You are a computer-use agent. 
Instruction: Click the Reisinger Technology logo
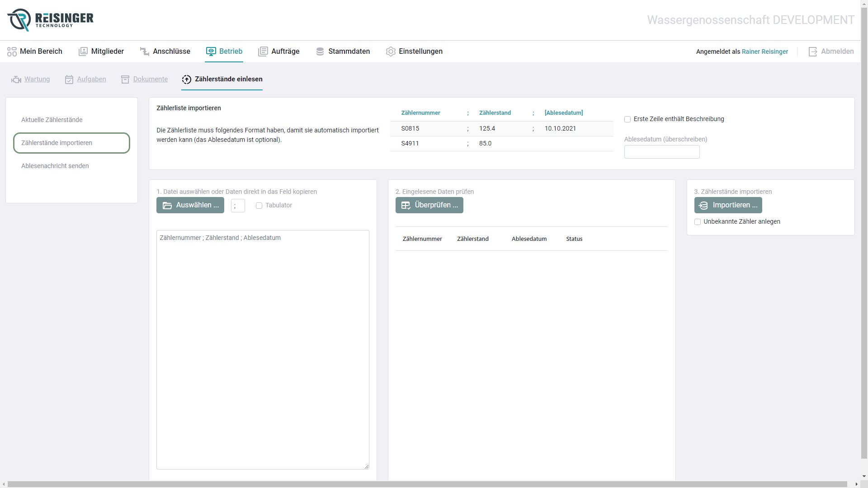pyautogui.click(x=50, y=20)
